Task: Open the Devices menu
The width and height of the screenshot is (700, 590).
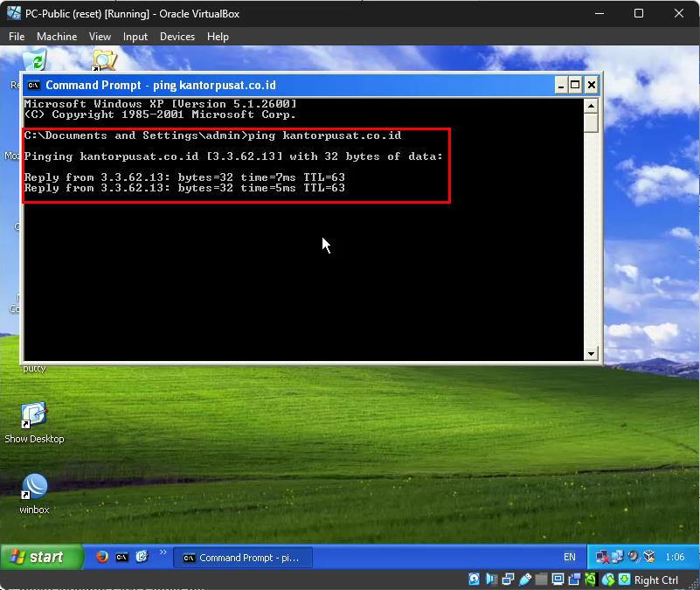Action: pos(177,37)
